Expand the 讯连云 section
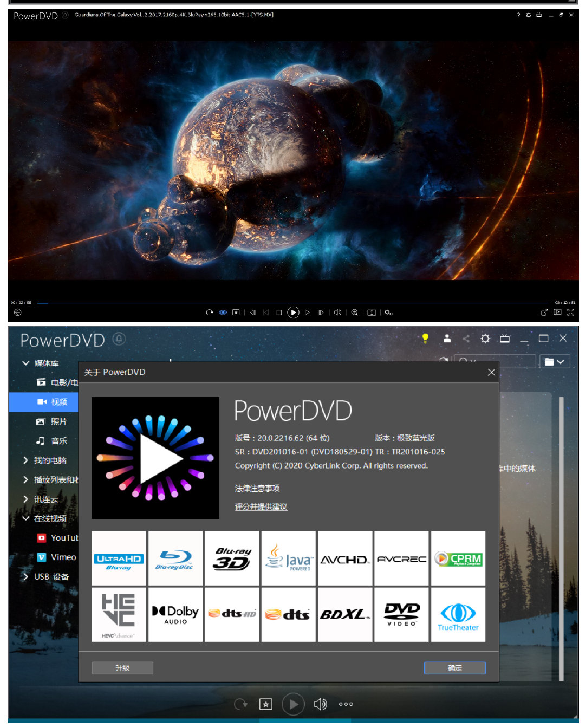 pyautogui.click(x=25, y=499)
